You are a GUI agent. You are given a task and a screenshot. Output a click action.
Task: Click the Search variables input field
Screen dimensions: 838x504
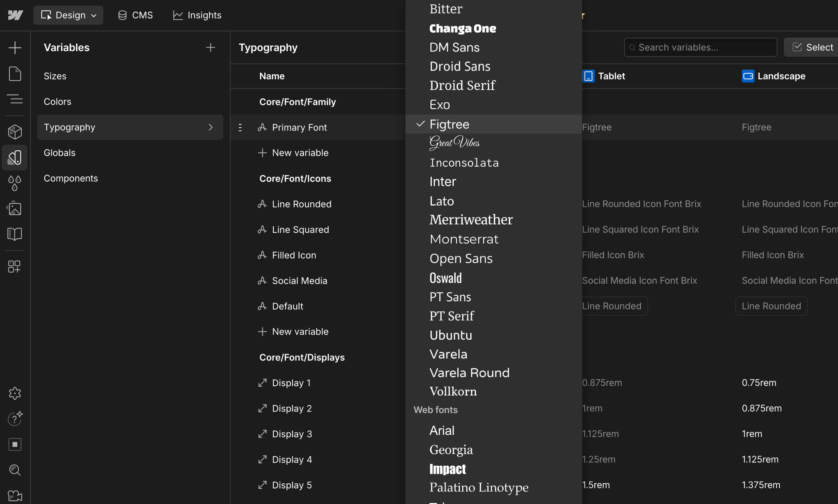[x=700, y=47]
